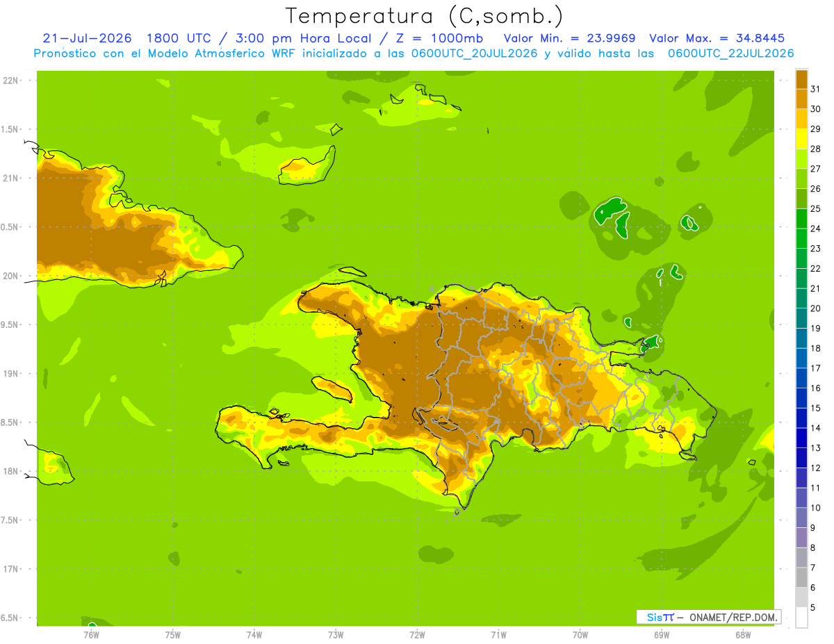Click the '21N' latitude axis label
Screen dimensions: 834x644
(x=11, y=179)
